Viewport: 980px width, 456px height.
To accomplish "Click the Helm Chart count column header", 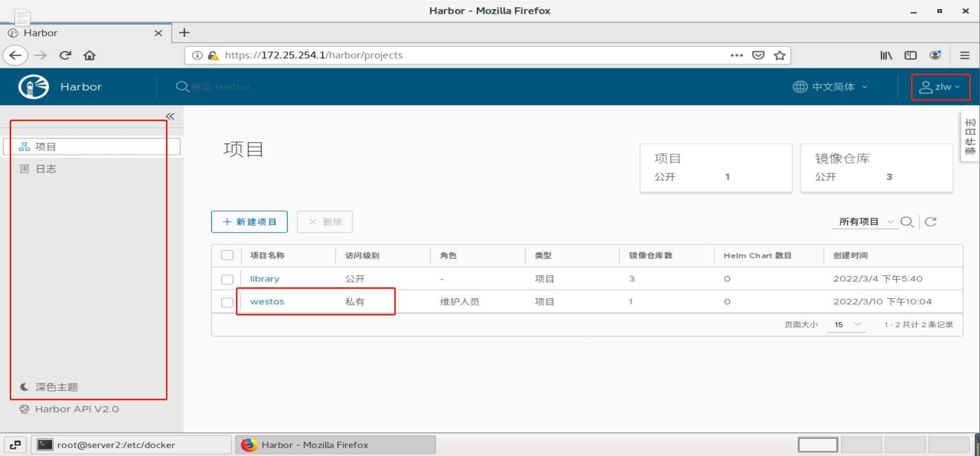I will click(x=757, y=256).
